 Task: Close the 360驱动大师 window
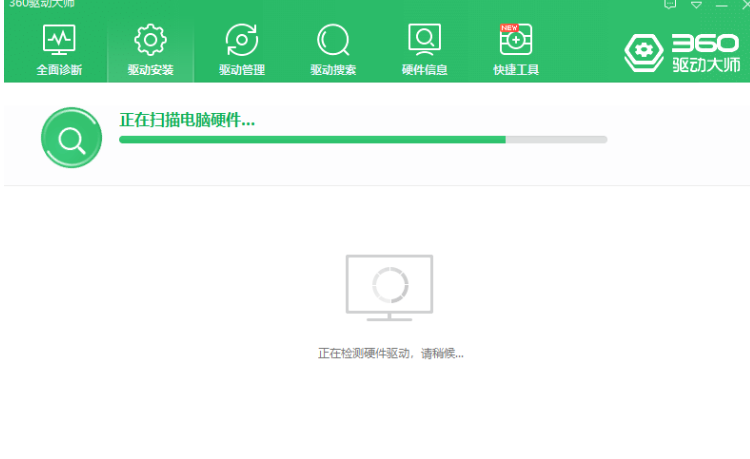click(x=745, y=4)
